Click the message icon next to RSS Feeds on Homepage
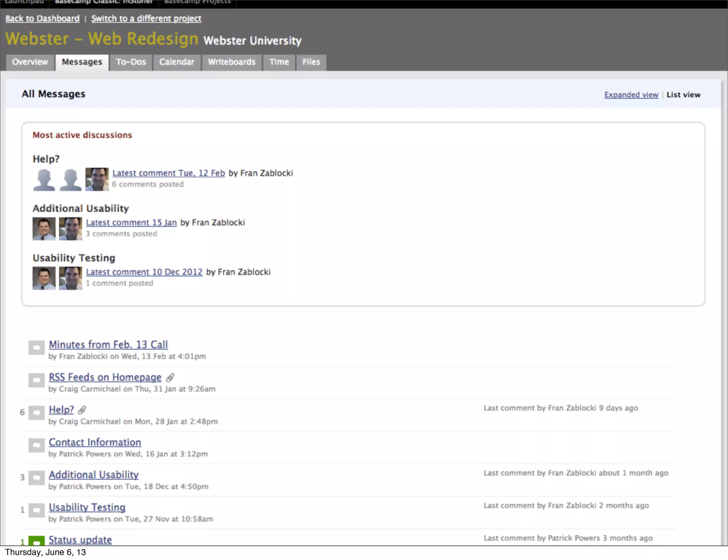The image size is (728, 560). pyautogui.click(x=36, y=381)
